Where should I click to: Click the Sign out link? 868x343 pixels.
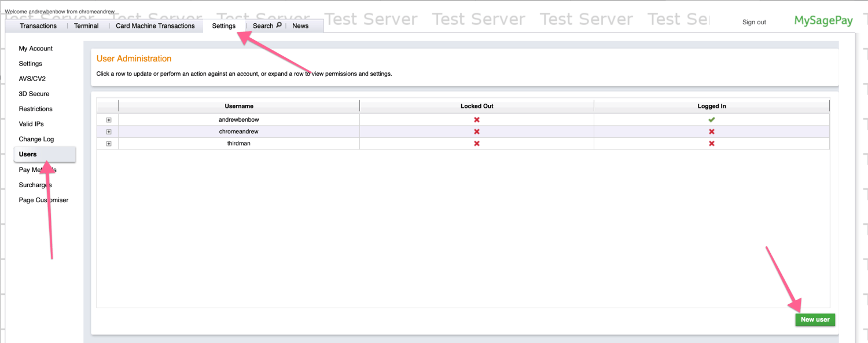[x=753, y=22]
